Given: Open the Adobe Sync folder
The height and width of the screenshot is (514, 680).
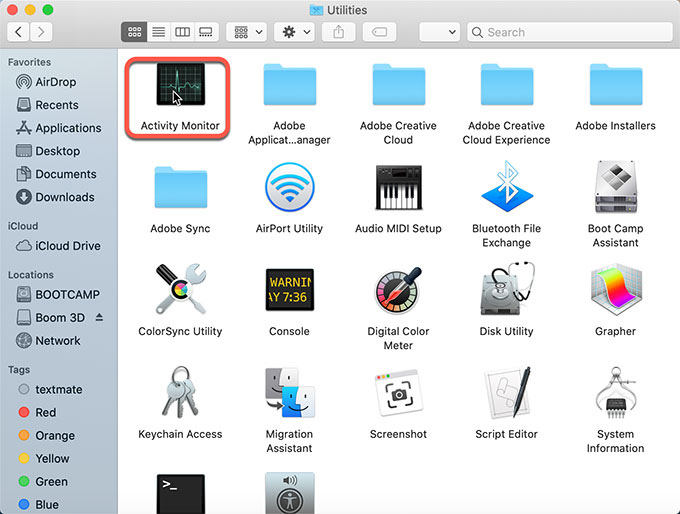Looking at the screenshot, I should 180,187.
